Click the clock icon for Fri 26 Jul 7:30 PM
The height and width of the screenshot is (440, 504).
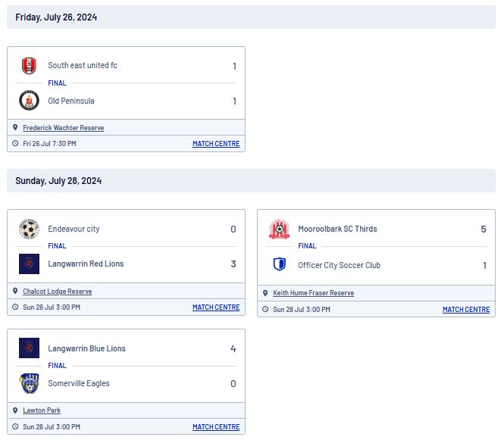[15, 144]
